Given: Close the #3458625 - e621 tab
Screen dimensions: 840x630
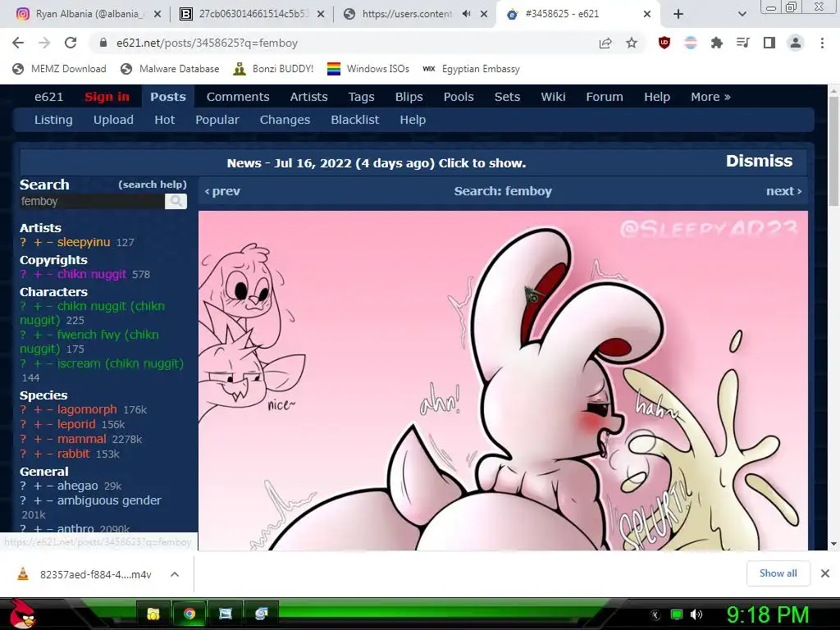Looking at the screenshot, I should pyautogui.click(x=647, y=14).
